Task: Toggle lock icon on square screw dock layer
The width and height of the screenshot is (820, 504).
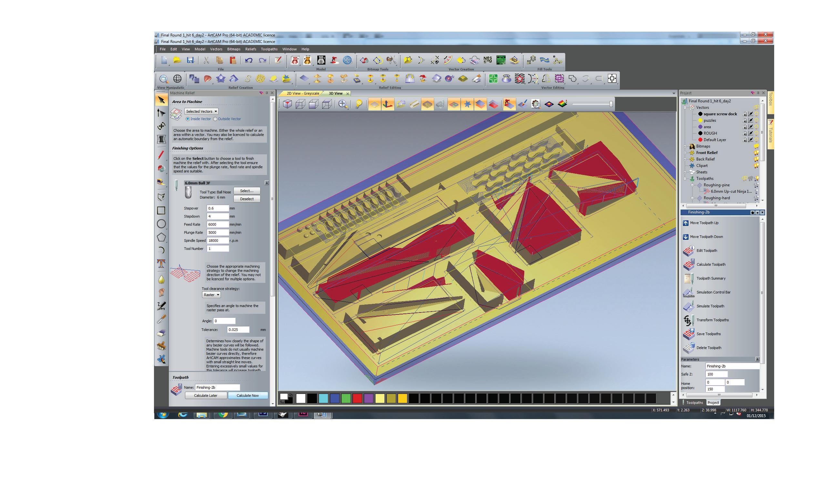Action: [x=745, y=114]
